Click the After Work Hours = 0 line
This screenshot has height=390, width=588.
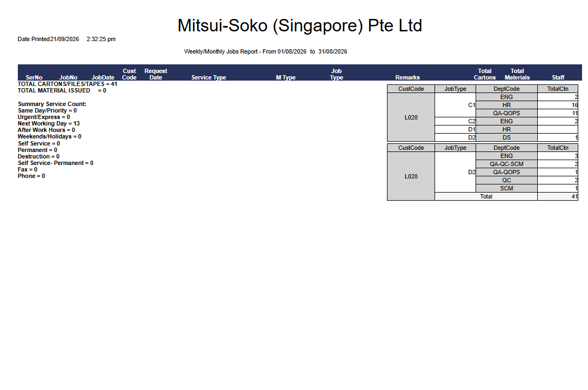point(46,130)
